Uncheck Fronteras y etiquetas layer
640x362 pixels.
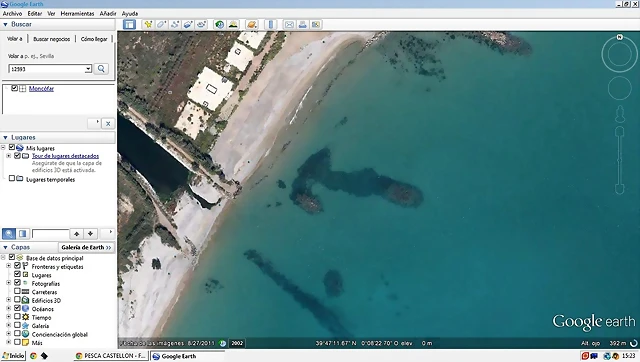17,266
